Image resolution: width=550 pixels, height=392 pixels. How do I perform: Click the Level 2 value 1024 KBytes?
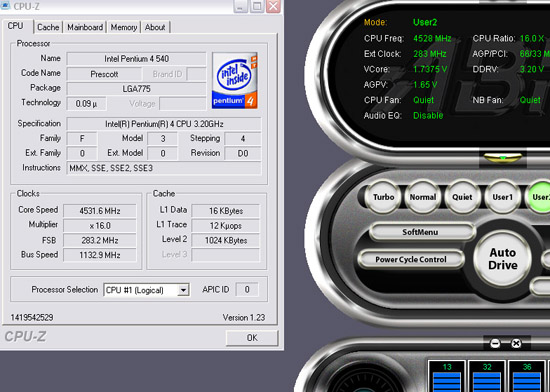226,240
